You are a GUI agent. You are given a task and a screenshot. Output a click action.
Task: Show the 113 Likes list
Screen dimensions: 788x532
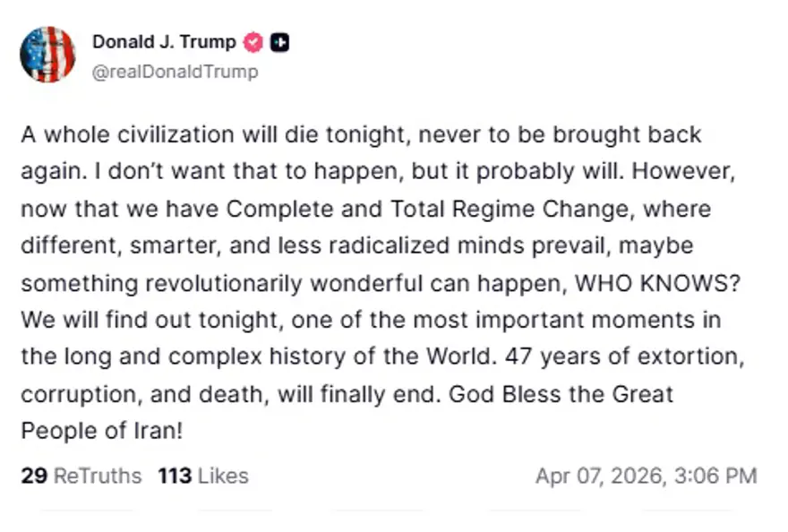(203, 476)
